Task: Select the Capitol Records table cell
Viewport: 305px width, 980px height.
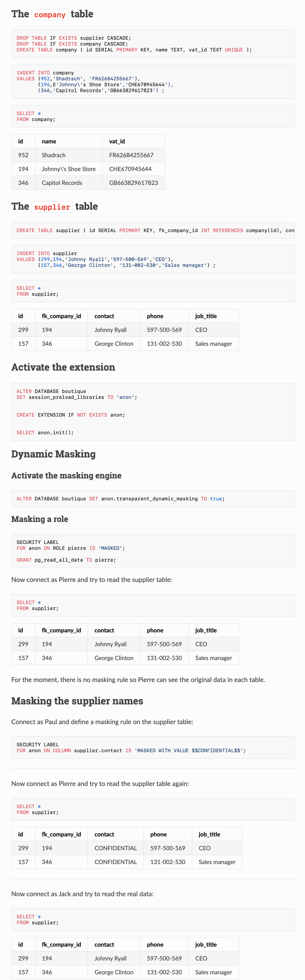Action: coord(62,183)
